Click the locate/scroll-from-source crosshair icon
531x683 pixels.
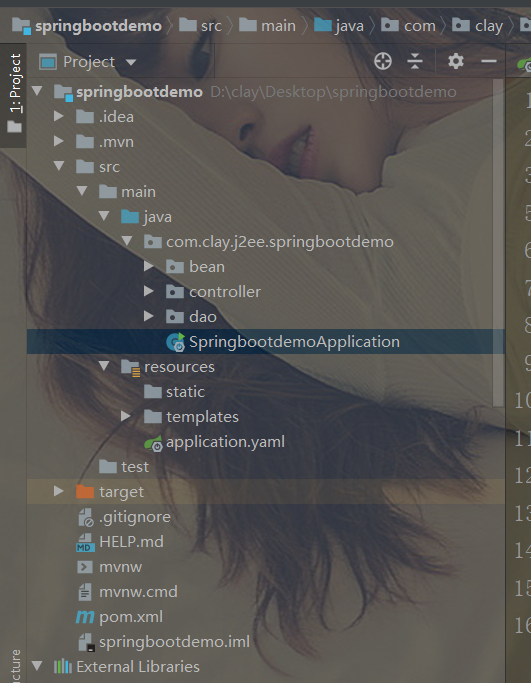(383, 61)
